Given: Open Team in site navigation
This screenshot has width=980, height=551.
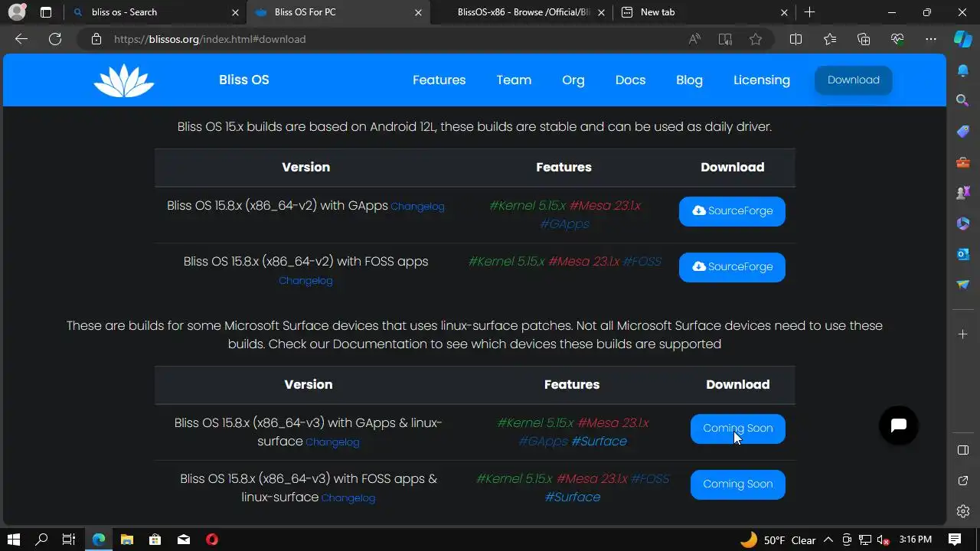Looking at the screenshot, I should tap(514, 80).
